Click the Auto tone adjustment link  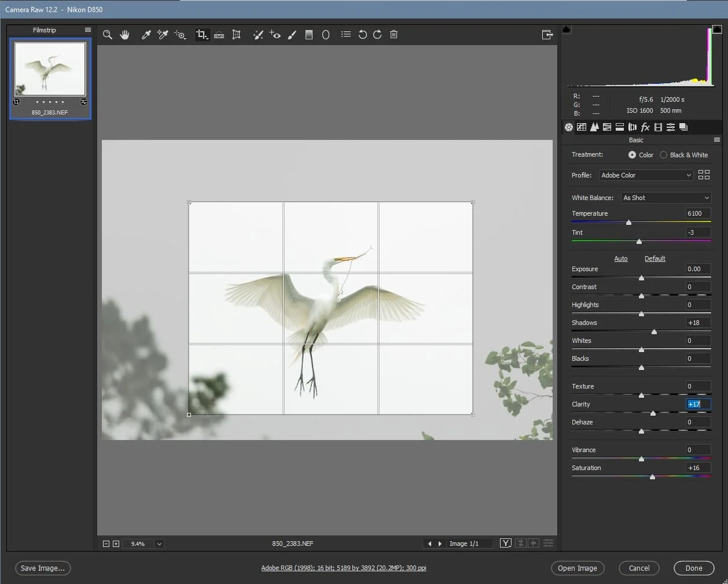pos(620,258)
